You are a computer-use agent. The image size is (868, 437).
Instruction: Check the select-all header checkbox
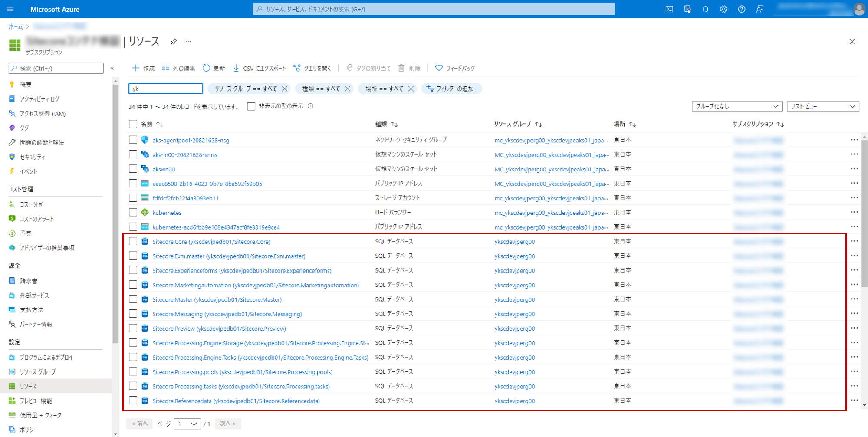point(133,124)
